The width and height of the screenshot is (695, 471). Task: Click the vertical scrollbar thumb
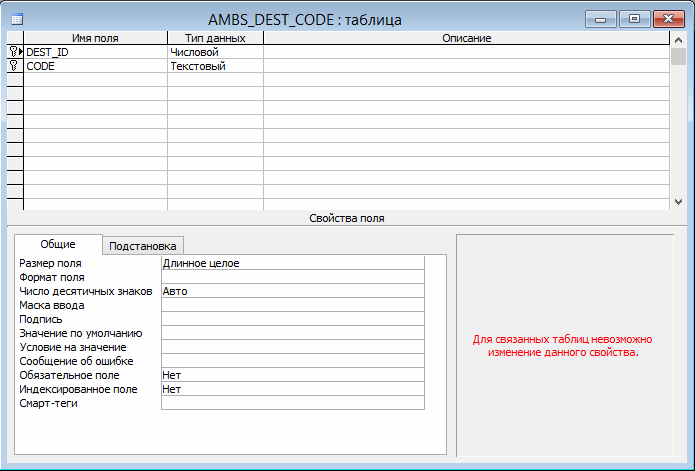678,56
